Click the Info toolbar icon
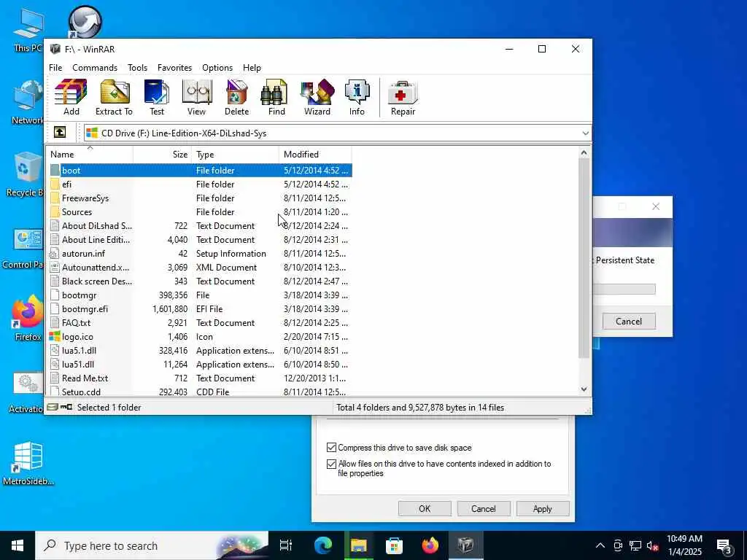The height and width of the screenshot is (560, 747). tap(357, 98)
